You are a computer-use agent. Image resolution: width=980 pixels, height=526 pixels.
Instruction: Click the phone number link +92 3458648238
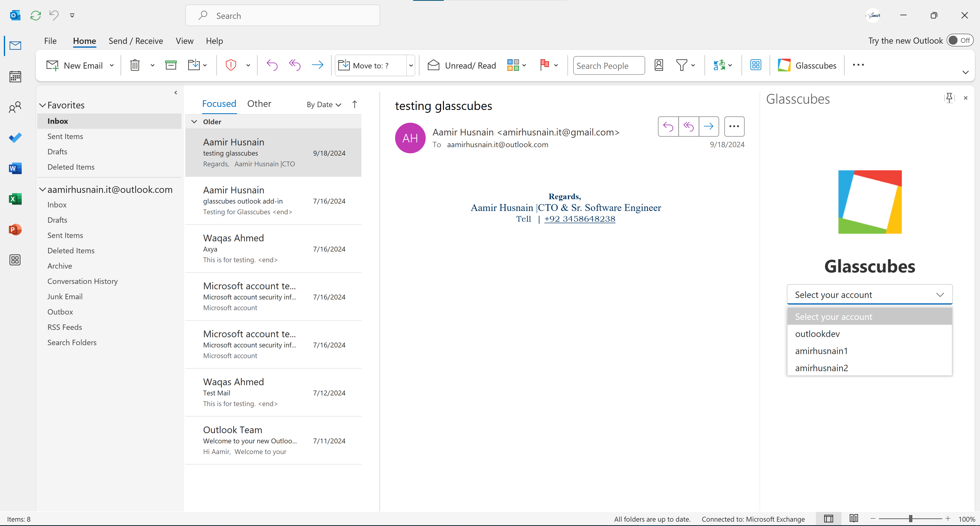click(x=579, y=219)
